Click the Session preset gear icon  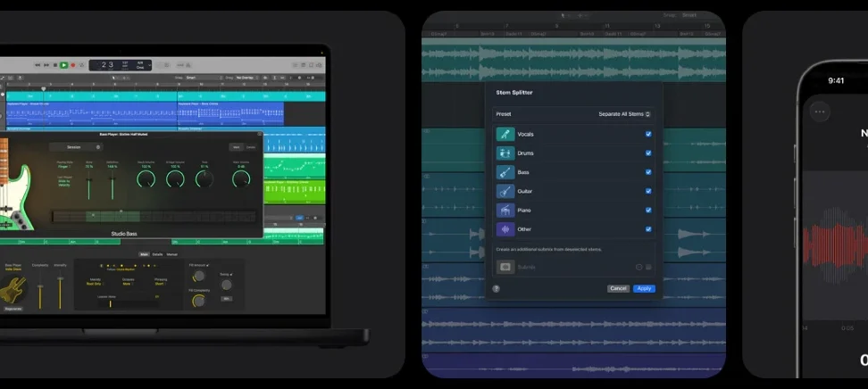tap(98, 147)
